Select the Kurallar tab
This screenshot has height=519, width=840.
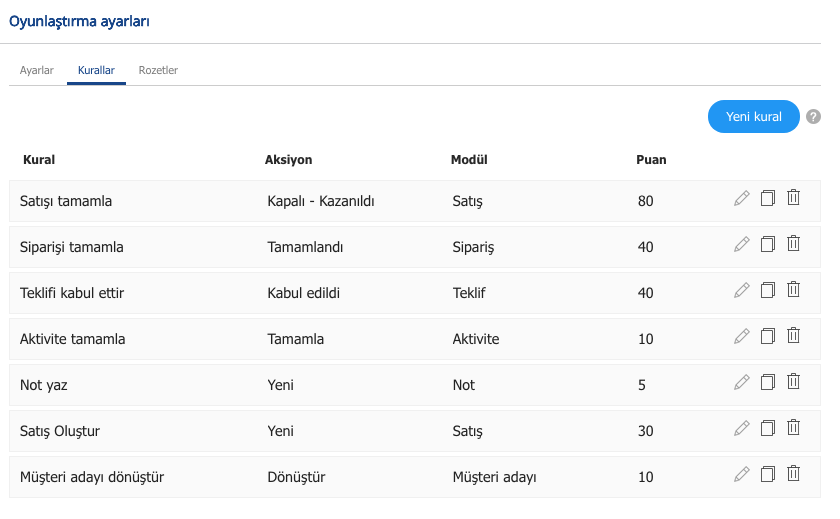tap(96, 70)
